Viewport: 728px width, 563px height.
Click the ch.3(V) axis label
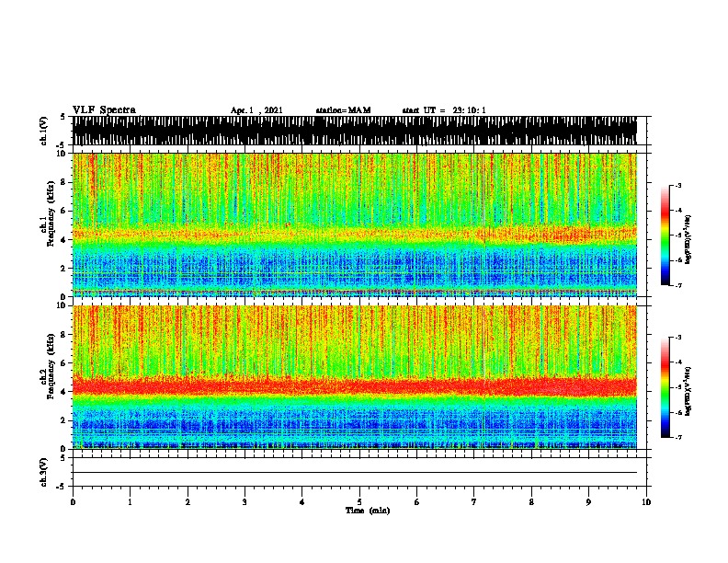pos(43,472)
